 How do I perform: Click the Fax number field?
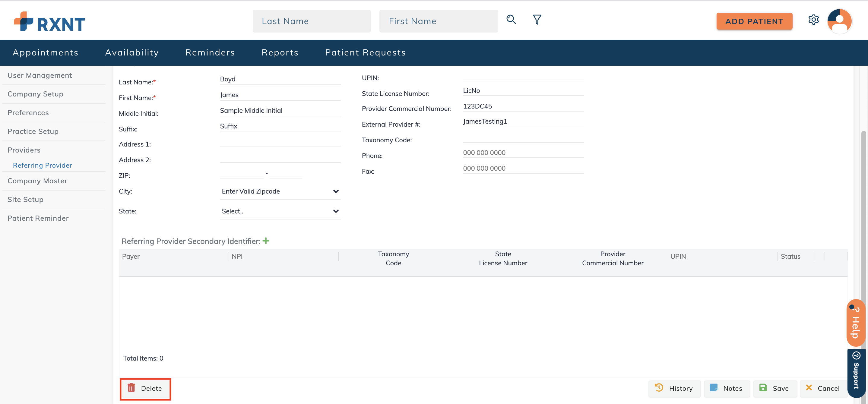(523, 169)
